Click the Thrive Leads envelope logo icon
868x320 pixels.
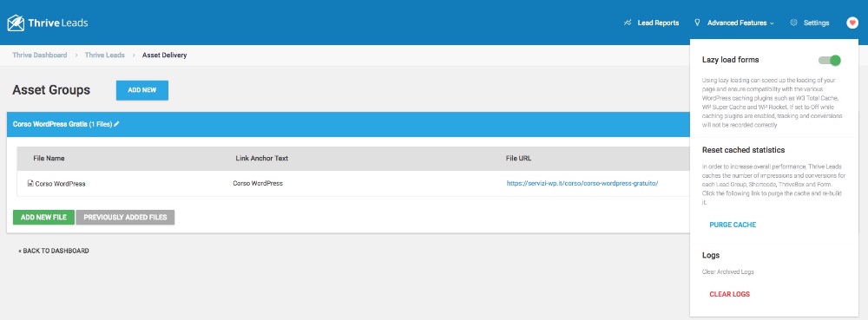pyautogui.click(x=16, y=23)
